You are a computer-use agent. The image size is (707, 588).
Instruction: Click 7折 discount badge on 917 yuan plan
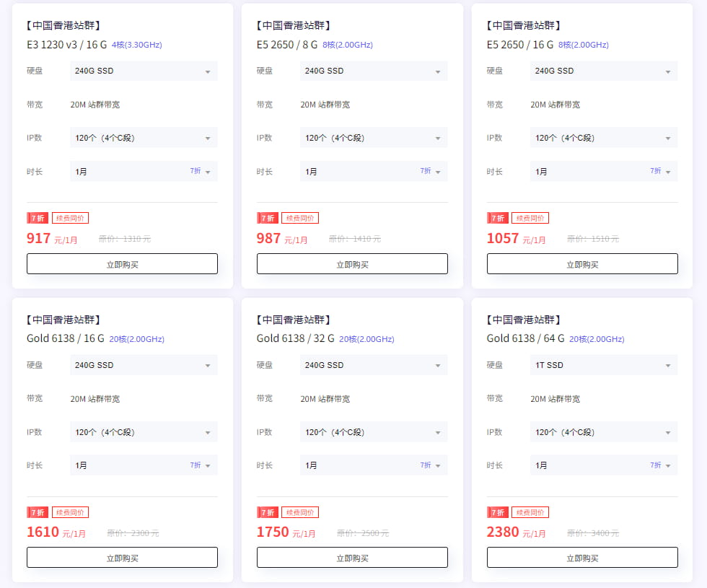[38, 218]
